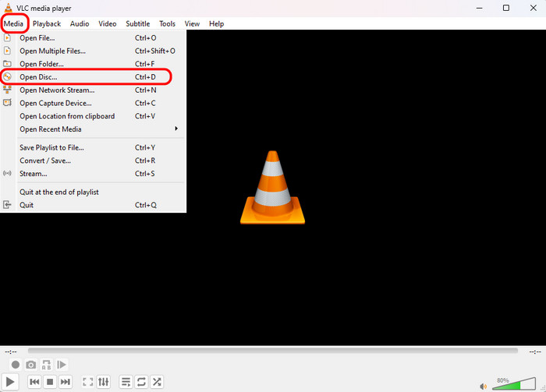Click the Open Multiple Files icon
The height and width of the screenshot is (392, 546).
click(x=7, y=51)
